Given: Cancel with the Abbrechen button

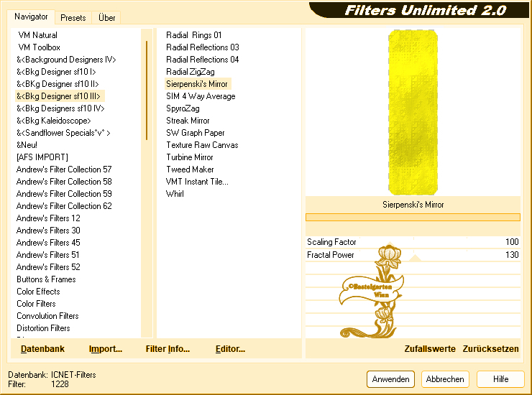Looking at the screenshot, I should 445,379.
